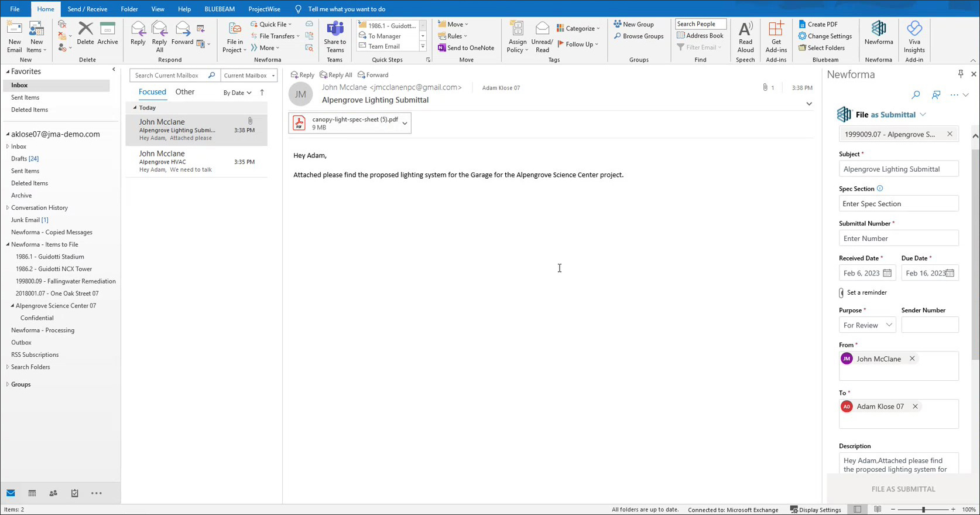Click Get Add-ins icon
The height and width of the screenshot is (515, 980).
[x=776, y=37]
